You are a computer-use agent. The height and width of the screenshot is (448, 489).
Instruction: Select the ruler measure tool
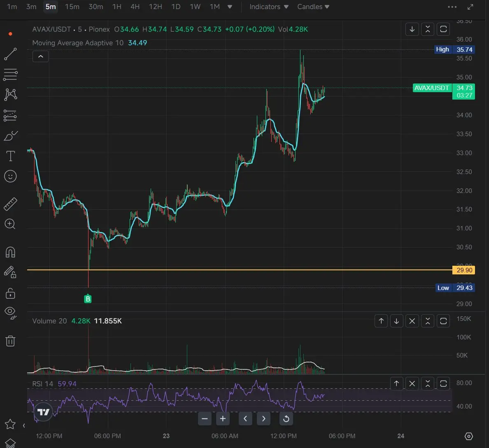(10, 204)
